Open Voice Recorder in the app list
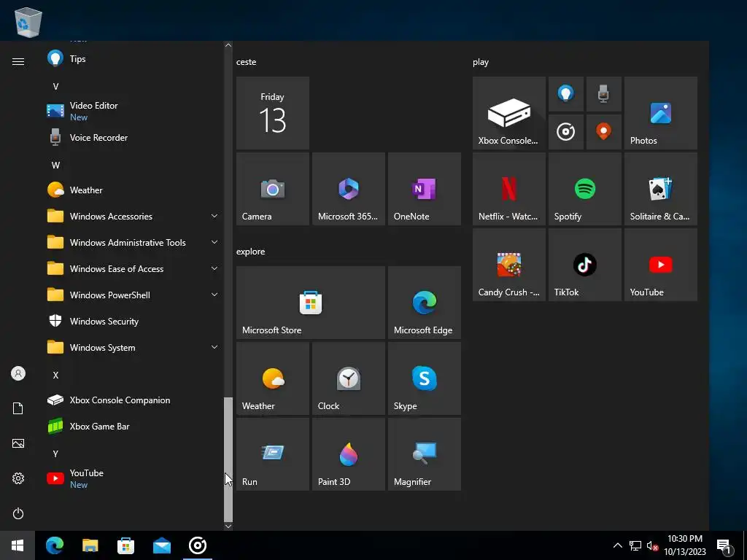 click(133, 138)
